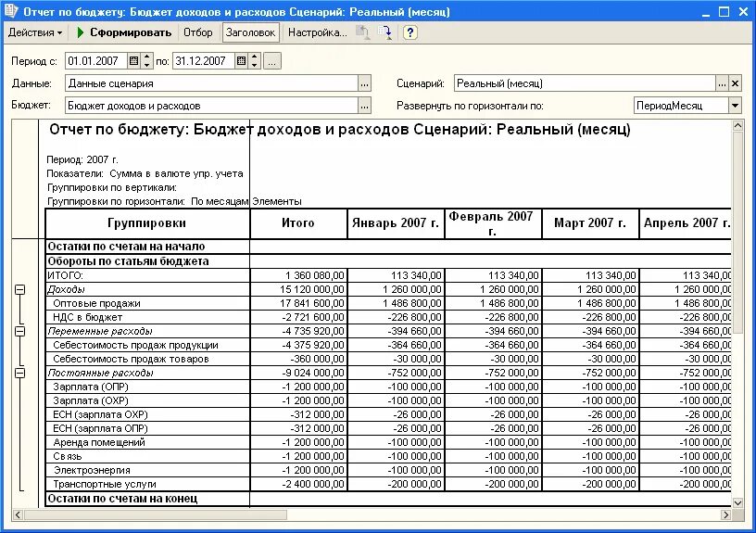Click the save settings icon in toolbar

[x=384, y=32]
